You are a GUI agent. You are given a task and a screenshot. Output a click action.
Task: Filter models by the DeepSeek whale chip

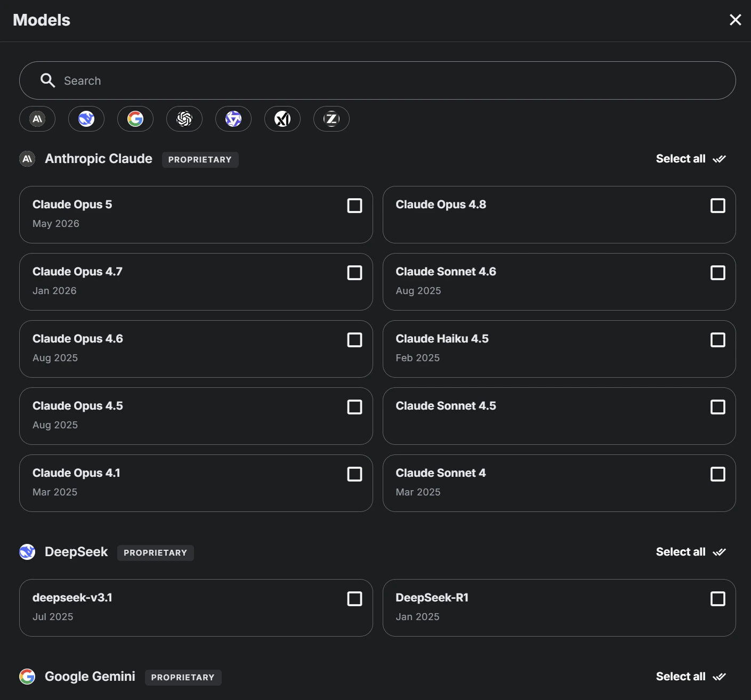86,119
